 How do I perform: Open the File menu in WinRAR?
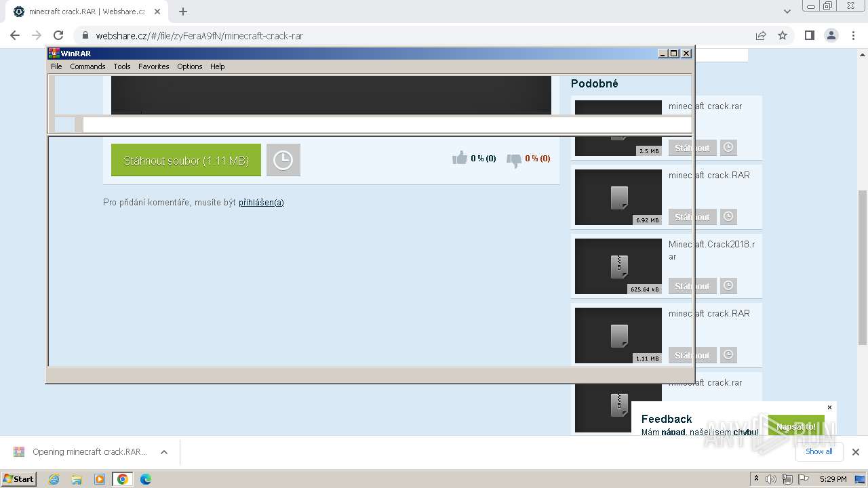(56, 66)
